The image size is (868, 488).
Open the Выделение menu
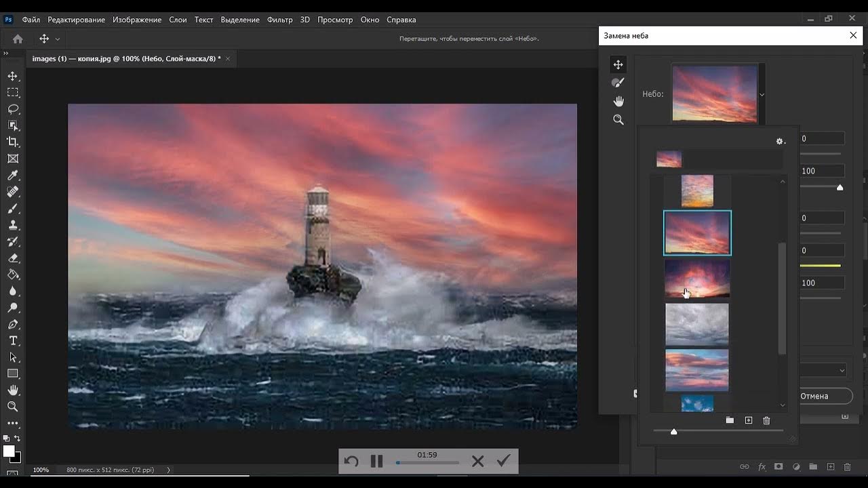tap(240, 20)
